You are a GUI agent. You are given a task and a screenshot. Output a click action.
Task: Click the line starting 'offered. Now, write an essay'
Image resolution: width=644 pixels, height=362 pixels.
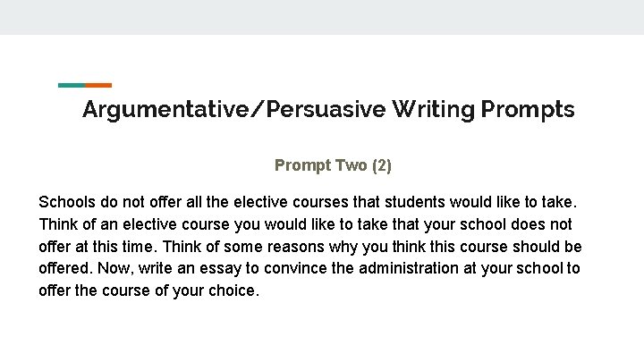coord(309,268)
